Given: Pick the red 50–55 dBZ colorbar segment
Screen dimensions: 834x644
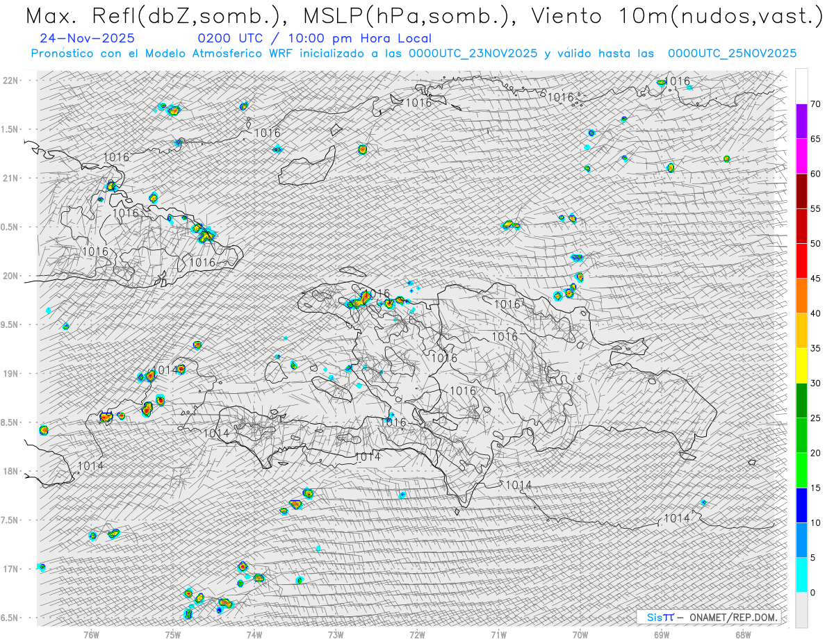Looking at the screenshot, I should click(801, 226).
